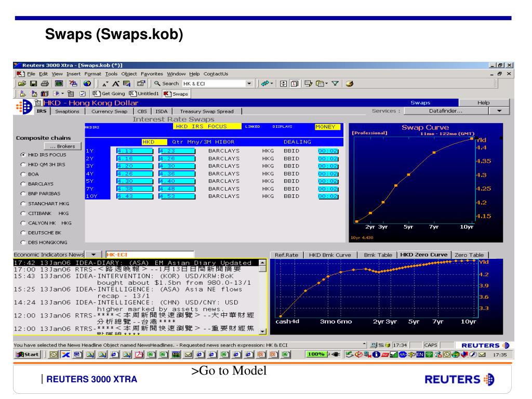Click the HK-ECI news code field
The height and width of the screenshot is (399, 532).
click(149, 255)
